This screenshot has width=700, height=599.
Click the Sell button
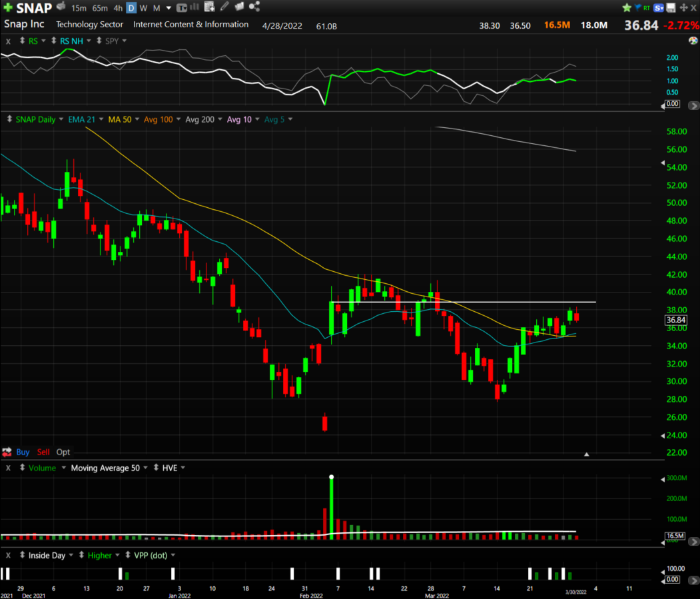pyautogui.click(x=43, y=452)
